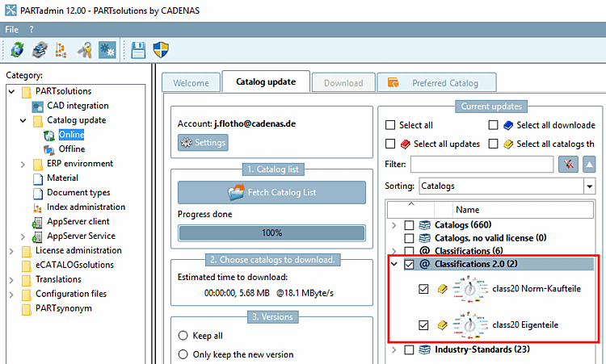Click the Online globe icon in tree
Viewport: 606px width, 364px height.
pyautogui.click(x=49, y=135)
